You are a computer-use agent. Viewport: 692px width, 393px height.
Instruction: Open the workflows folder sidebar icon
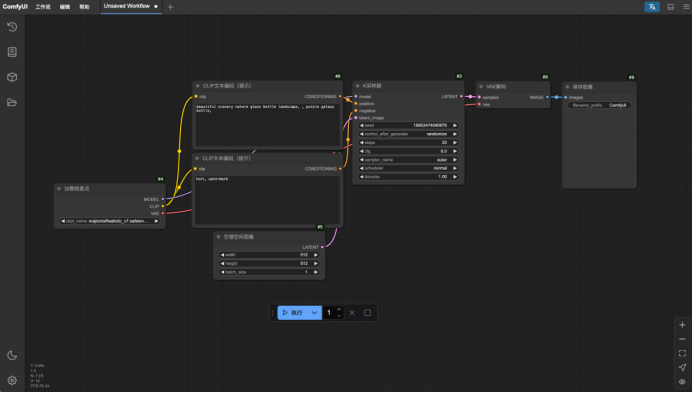12,102
